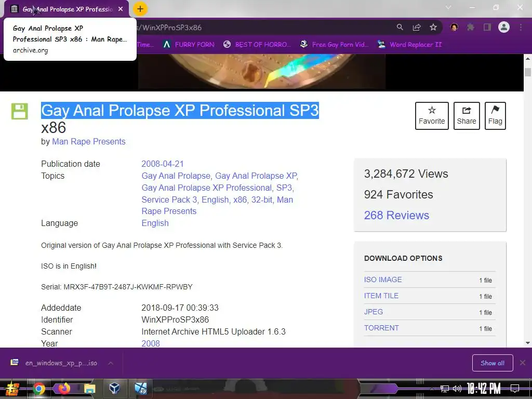Viewport: 532px width, 399px height.
Task: Open the Start menu button on taskbar
Action: pyautogui.click(x=12, y=389)
